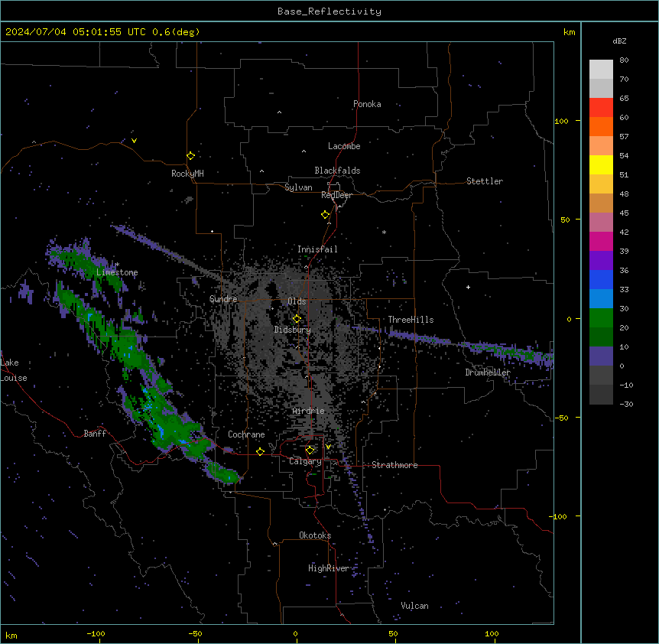Viewport: 659px width, 644px height.
Task: Click the Vulcan label
Action: point(414,606)
